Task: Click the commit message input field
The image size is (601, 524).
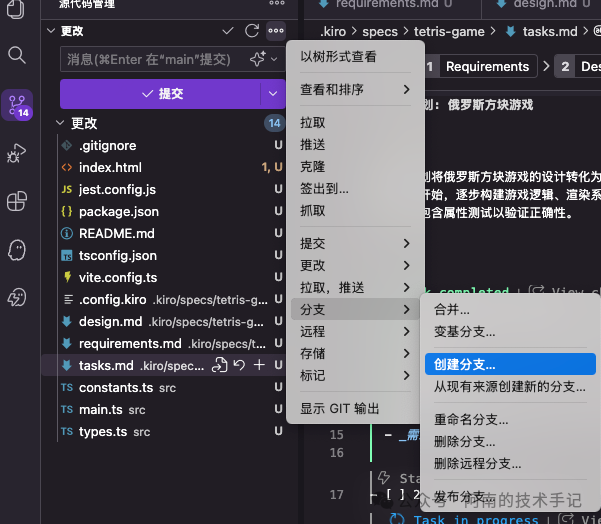Action: coord(153,59)
